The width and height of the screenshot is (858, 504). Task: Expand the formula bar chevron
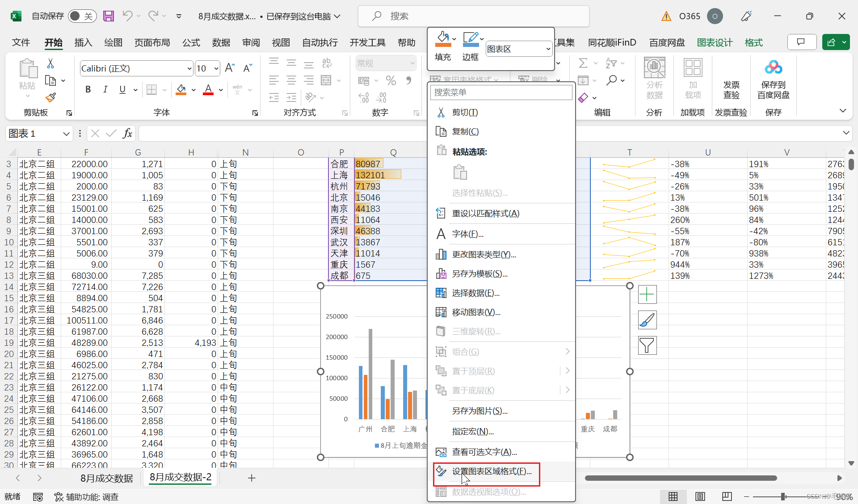[846, 133]
